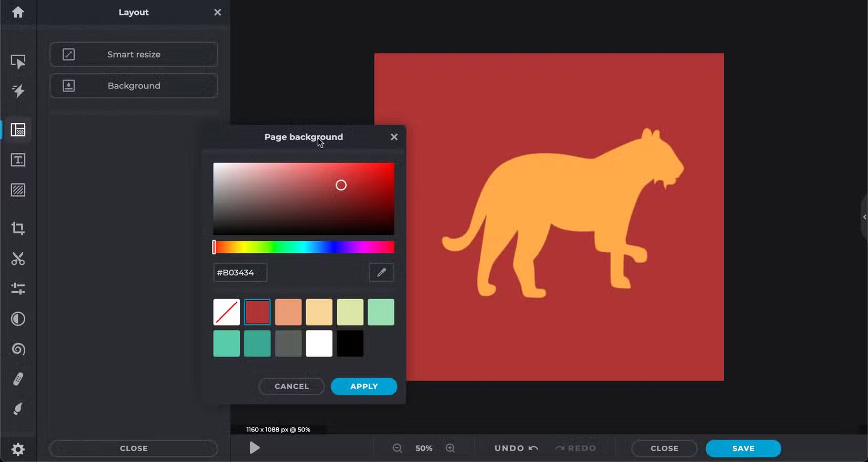This screenshot has width=868, height=462.
Task: Select the Crop tool icon
Action: pyautogui.click(x=18, y=228)
